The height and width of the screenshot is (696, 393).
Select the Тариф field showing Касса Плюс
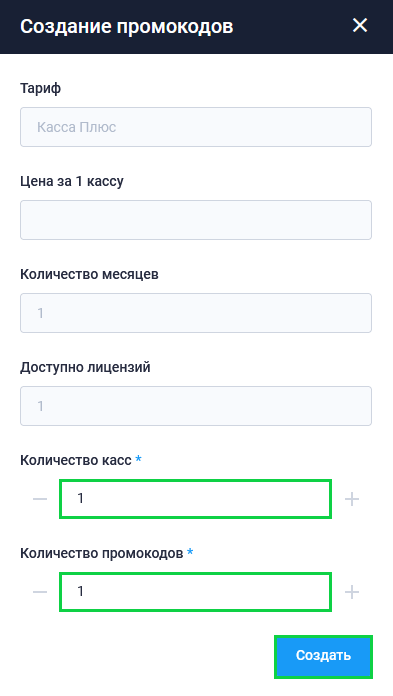pos(196,127)
